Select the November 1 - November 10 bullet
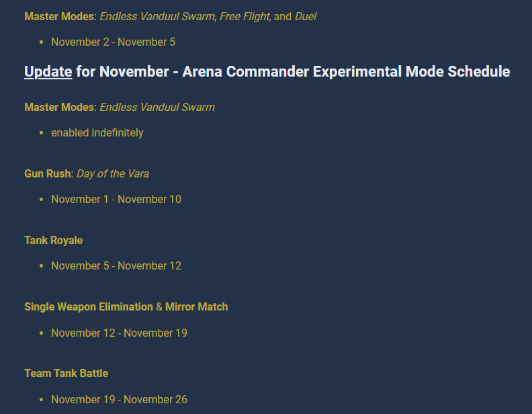The width and height of the screenshot is (532, 414). point(116,199)
